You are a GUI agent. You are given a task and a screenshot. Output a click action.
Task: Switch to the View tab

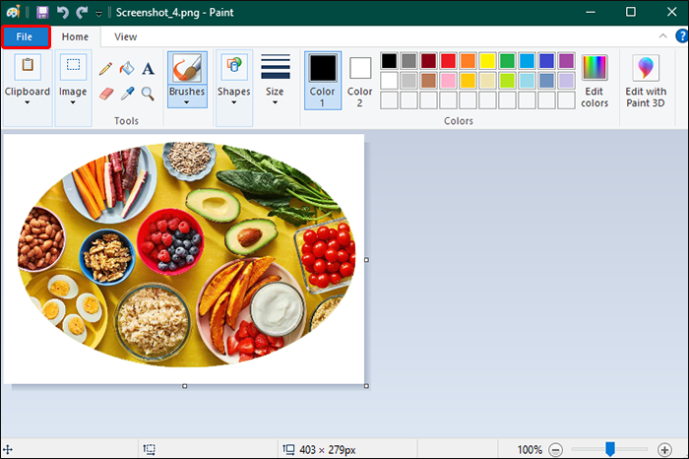pyautogui.click(x=126, y=37)
